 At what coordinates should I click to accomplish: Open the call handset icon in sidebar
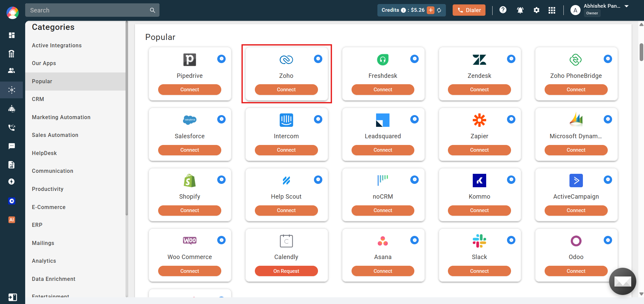point(12,128)
